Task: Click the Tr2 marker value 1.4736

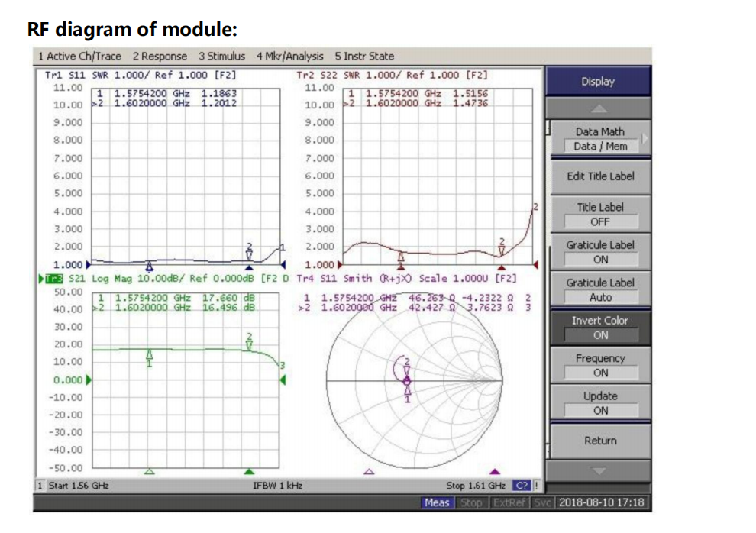Action: [470, 103]
